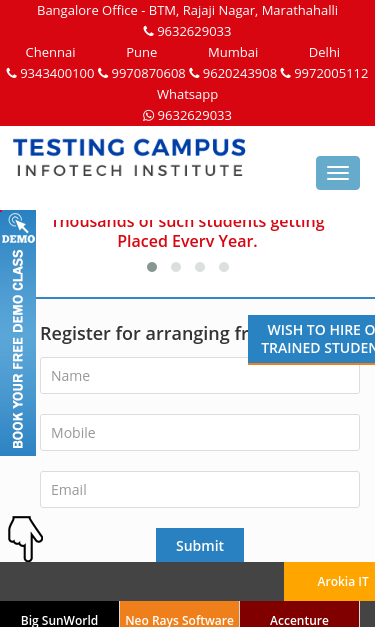
Task: Open the hamburger navigation menu
Action: click(338, 173)
